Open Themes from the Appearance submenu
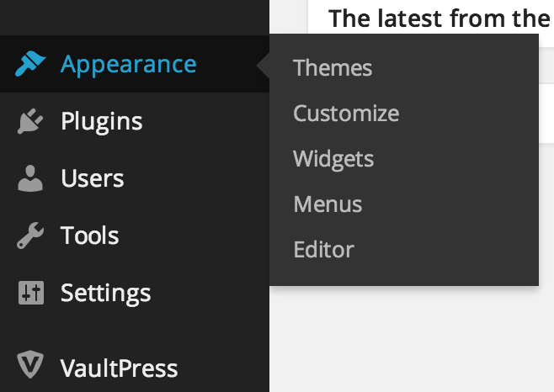554x392 pixels. 333,68
